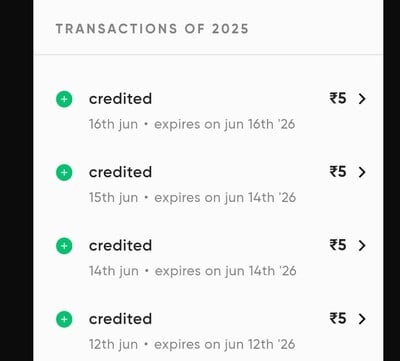Click ₹5 amount on the 14th jun entry
The width and height of the screenshot is (400, 361).
pos(338,245)
